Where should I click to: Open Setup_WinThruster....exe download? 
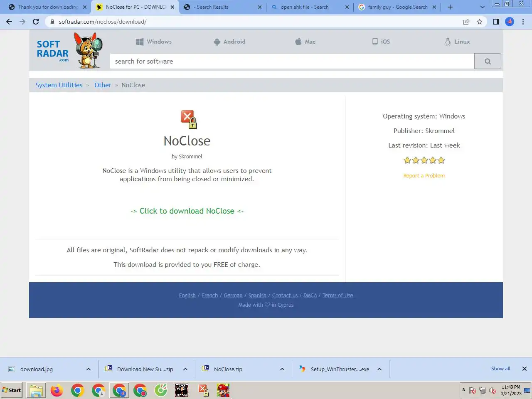[340, 369]
